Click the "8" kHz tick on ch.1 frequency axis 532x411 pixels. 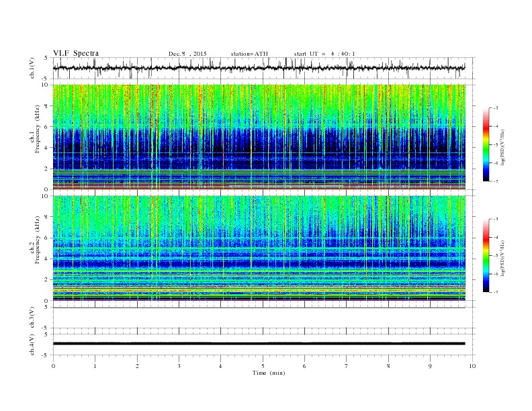pyautogui.click(x=47, y=106)
